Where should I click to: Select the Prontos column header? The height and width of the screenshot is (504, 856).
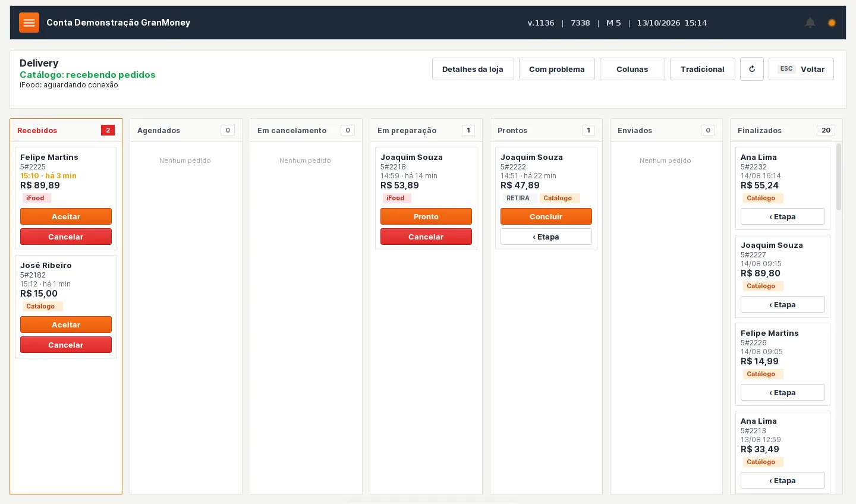[546, 130]
